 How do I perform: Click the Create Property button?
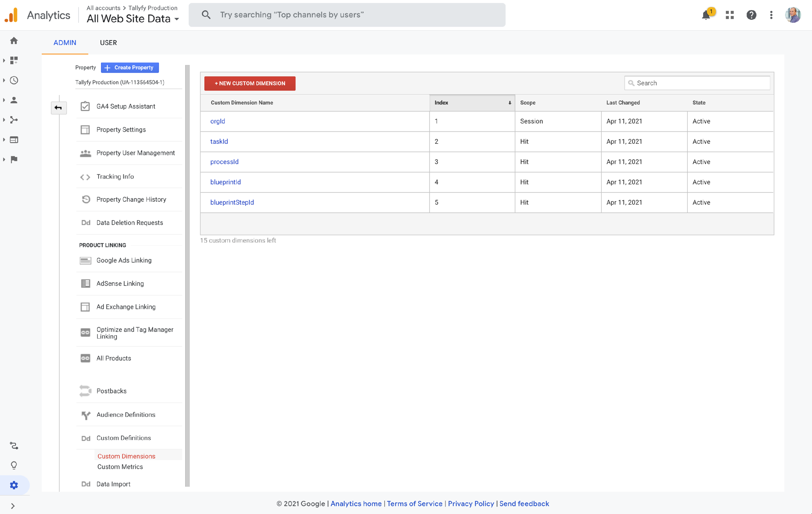[x=130, y=67]
